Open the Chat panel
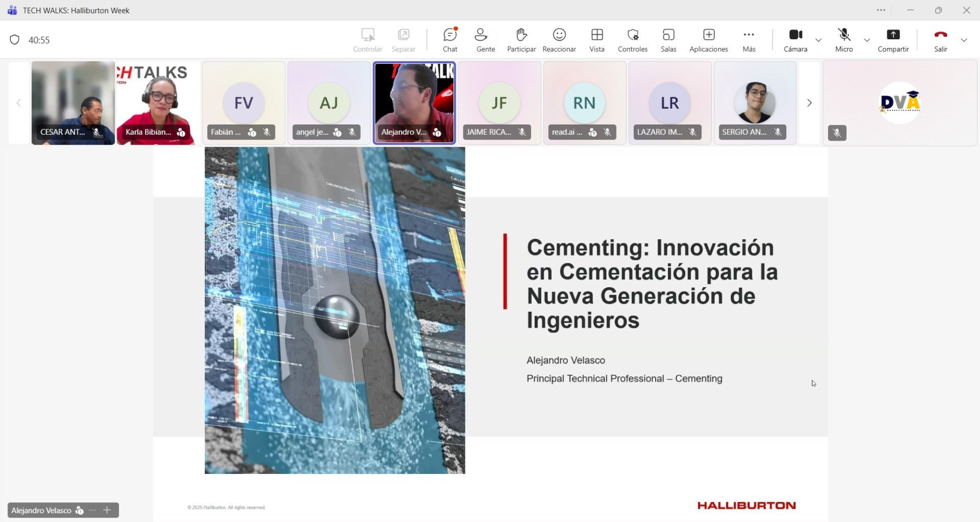The width and height of the screenshot is (980, 522). click(450, 40)
